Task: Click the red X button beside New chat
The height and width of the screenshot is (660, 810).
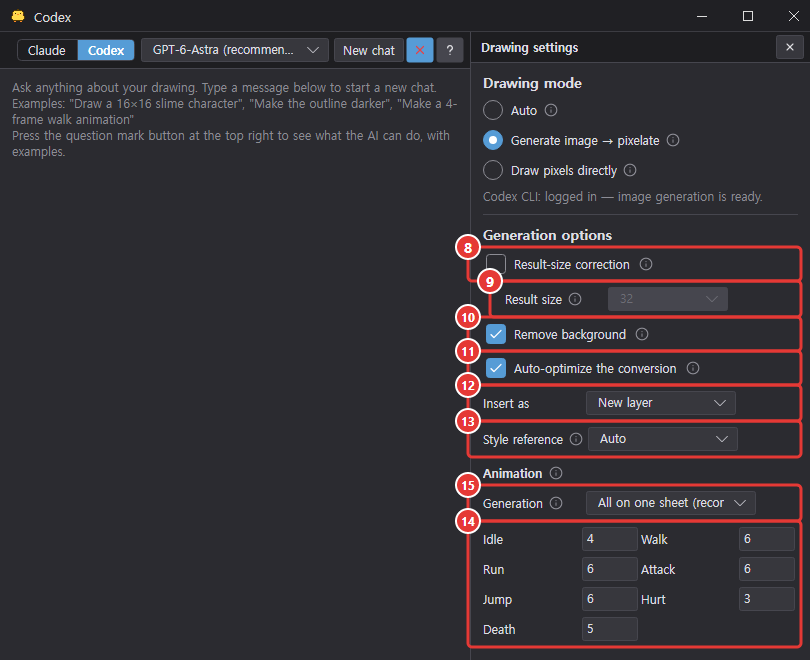Action: click(419, 50)
